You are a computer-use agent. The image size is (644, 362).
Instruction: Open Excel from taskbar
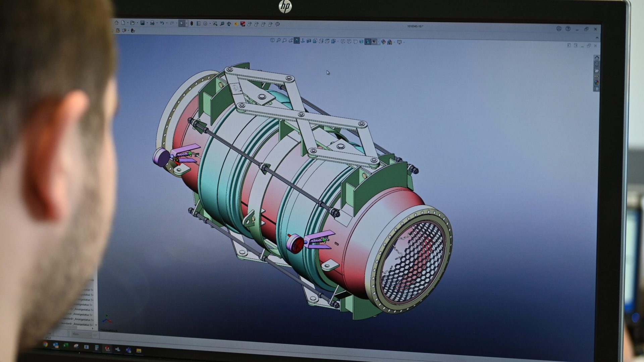(x=66, y=346)
